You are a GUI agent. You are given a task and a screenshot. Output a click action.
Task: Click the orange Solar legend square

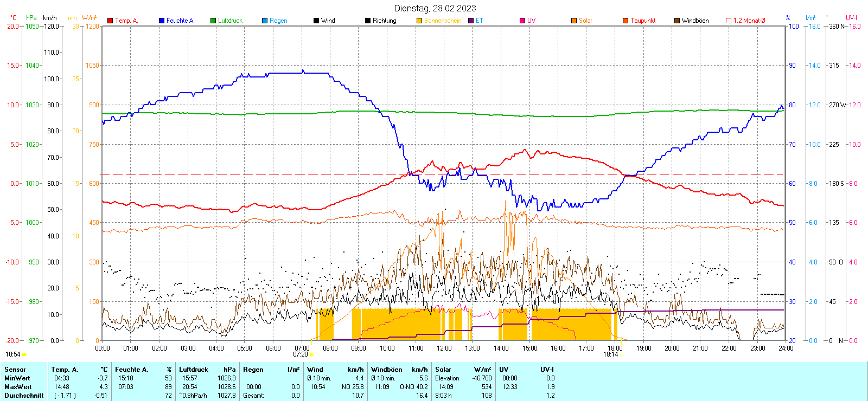574,21
